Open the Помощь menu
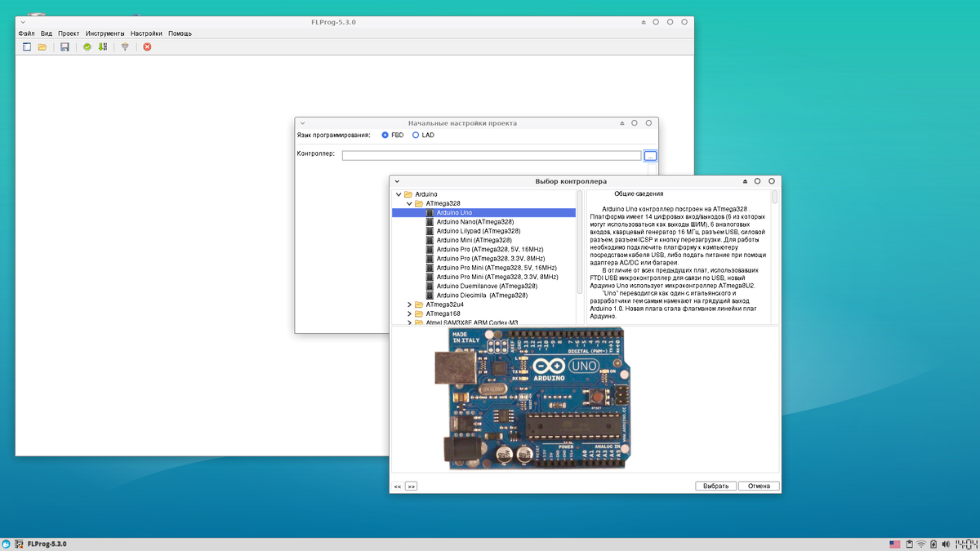 coord(180,33)
